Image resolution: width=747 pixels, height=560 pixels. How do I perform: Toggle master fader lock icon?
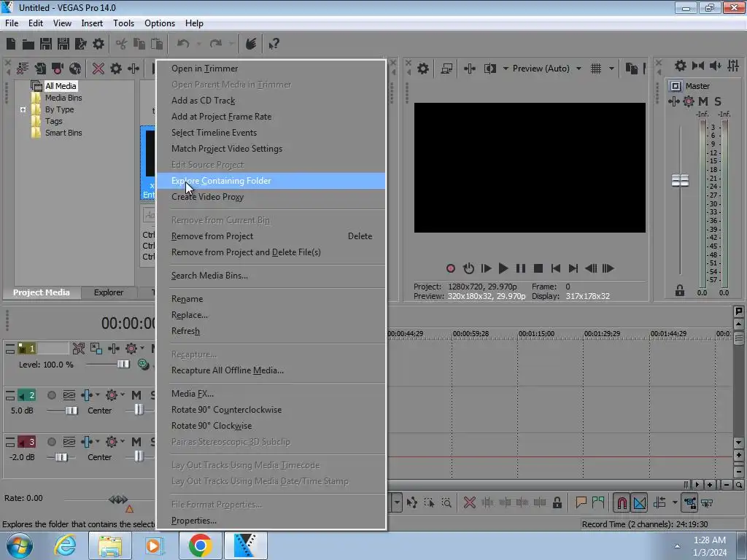680,290
